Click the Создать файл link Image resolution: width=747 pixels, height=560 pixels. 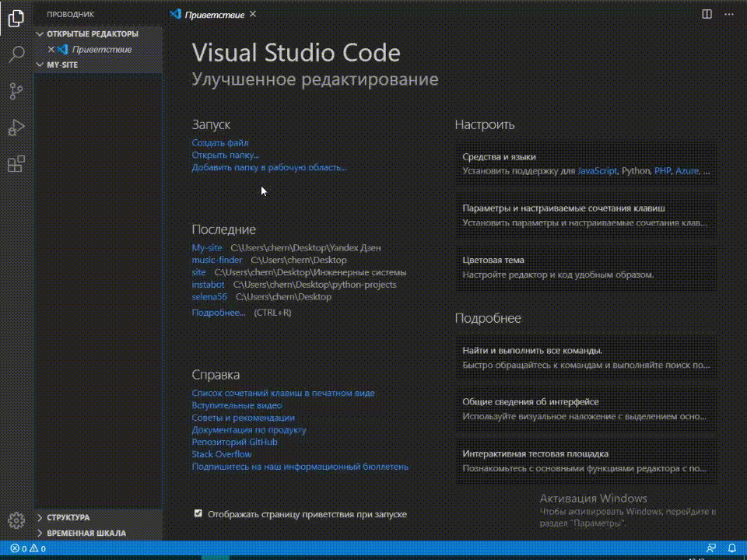pos(219,142)
